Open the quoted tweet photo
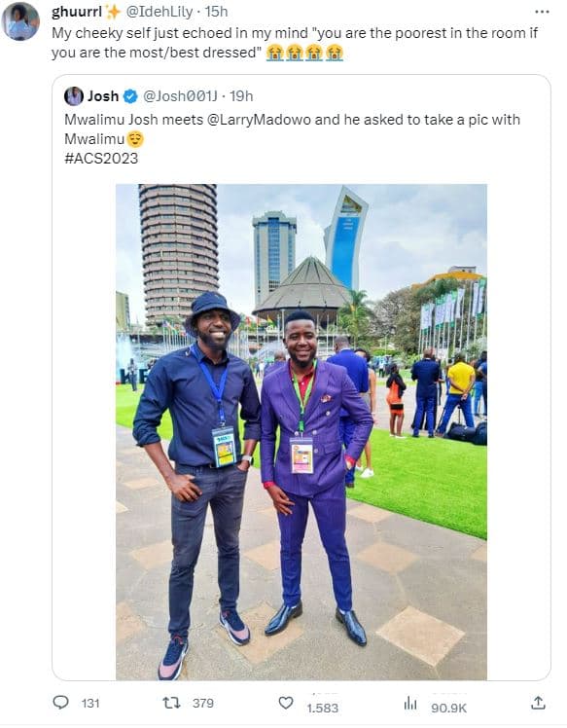 301,432
